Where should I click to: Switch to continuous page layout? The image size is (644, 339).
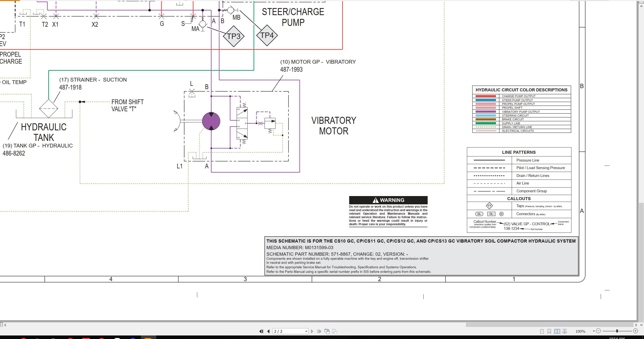click(549, 331)
